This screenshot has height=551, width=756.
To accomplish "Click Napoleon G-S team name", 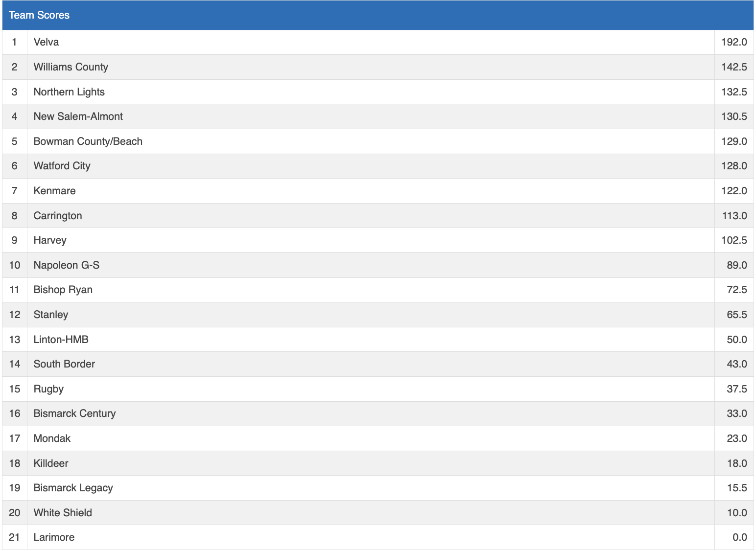I will click(x=66, y=265).
